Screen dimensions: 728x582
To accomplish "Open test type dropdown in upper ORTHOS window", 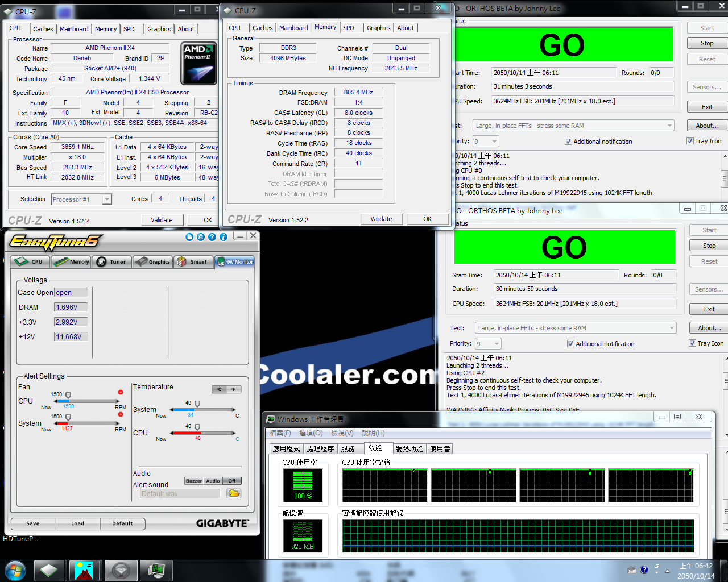I will (574, 126).
